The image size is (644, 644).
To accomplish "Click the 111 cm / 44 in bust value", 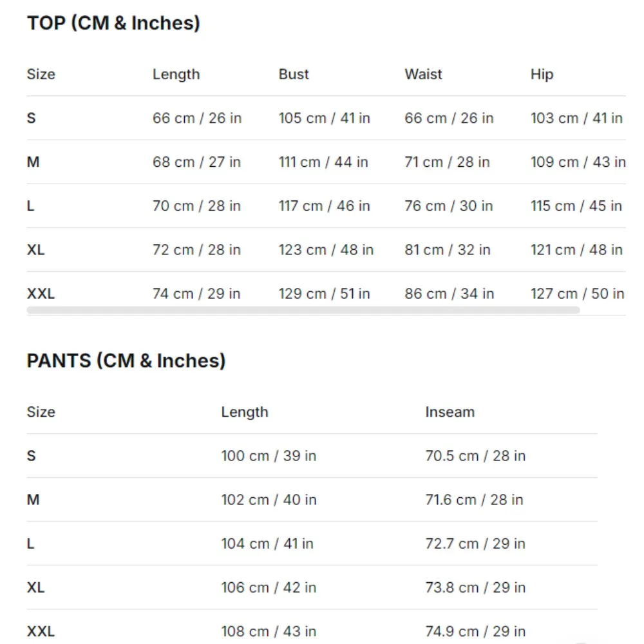I will click(x=323, y=162).
